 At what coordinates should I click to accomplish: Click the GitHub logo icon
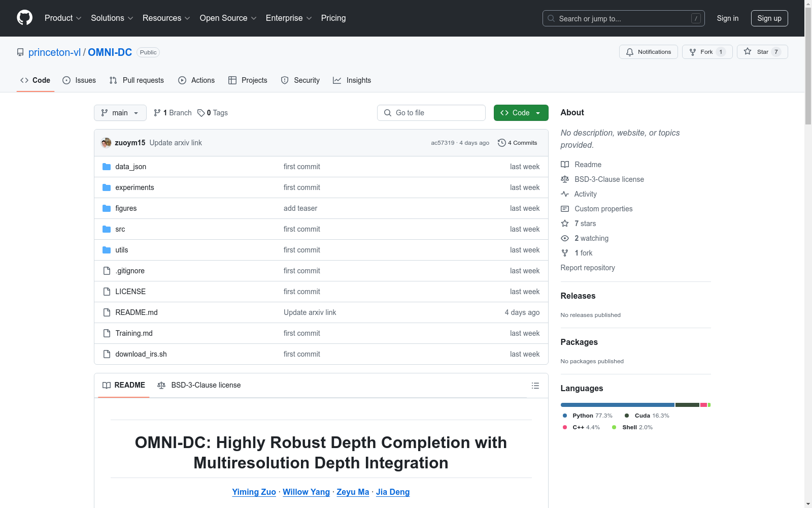click(x=24, y=18)
